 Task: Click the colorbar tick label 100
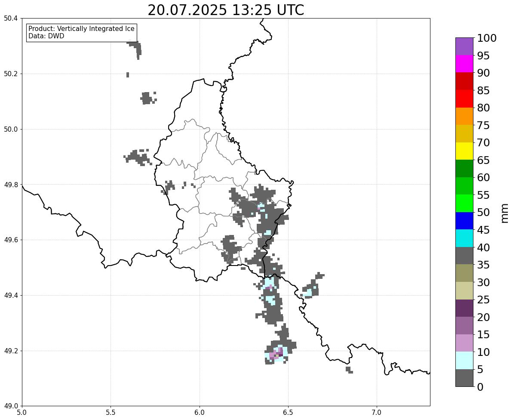pos(486,38)
